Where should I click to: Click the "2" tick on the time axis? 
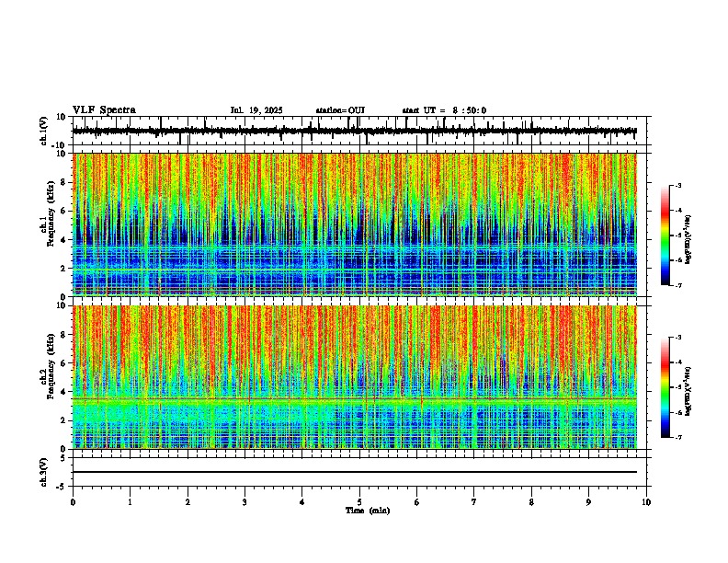click(x=188, y=502)
